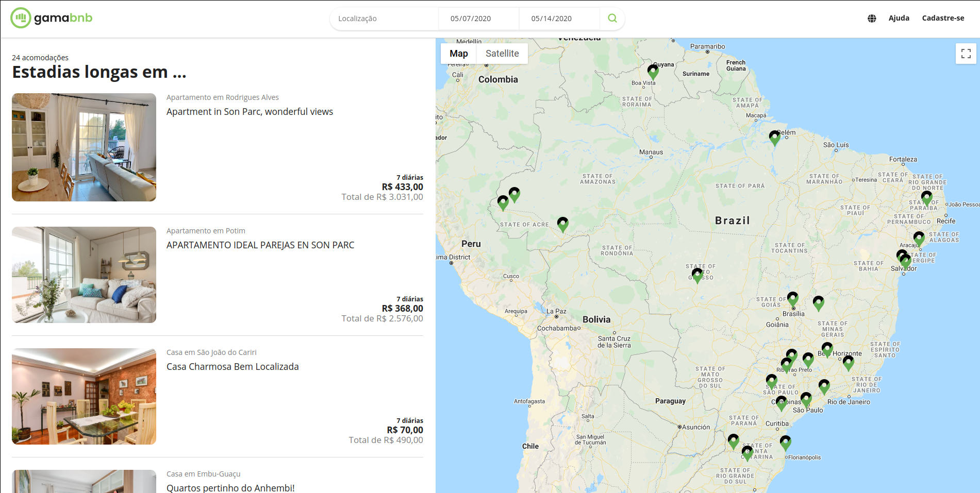Open the Son Parc apartment photo

84,147
